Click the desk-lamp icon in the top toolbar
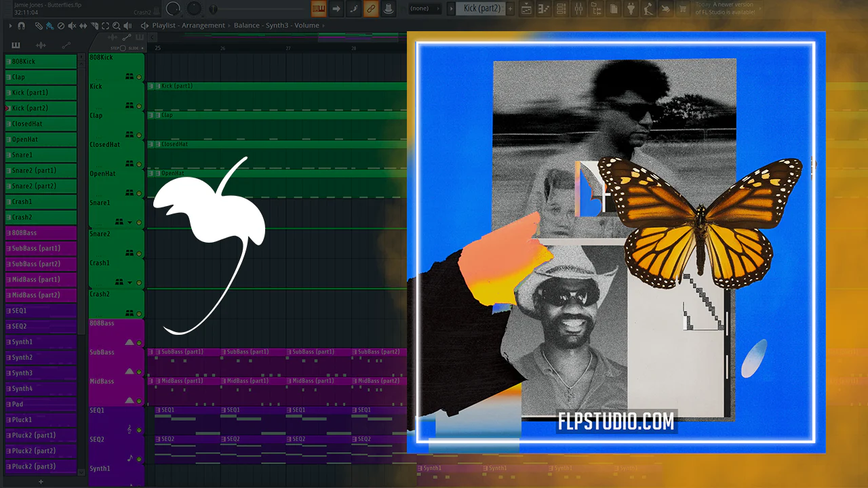 [x=649, y=9]
